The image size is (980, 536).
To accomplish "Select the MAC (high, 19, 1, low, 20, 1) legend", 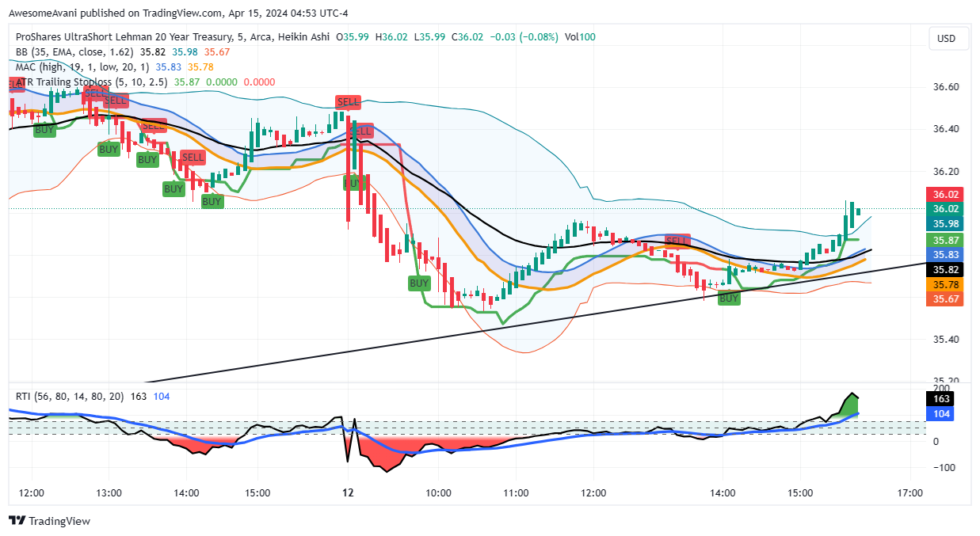I will tap(83, 67).
